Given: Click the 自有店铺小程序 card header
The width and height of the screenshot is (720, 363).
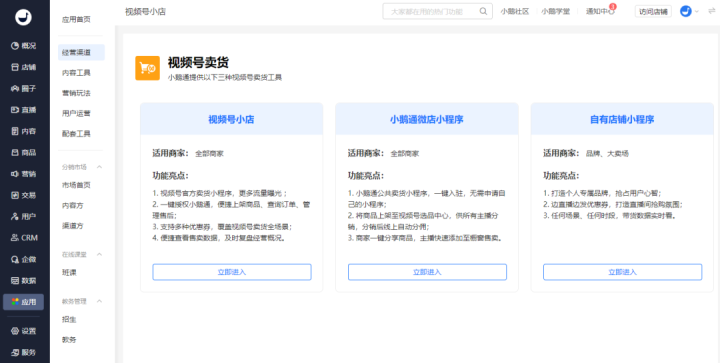Looking at the screenshot, I should (x=622, y=119).
